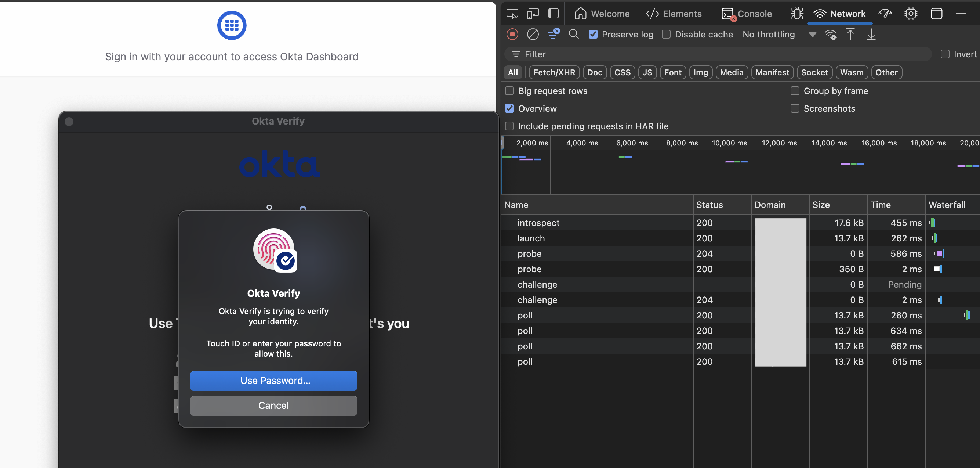Filter requests by Wasm type
980x468 pixels.
pyautogui.click(x=852, y=72)
